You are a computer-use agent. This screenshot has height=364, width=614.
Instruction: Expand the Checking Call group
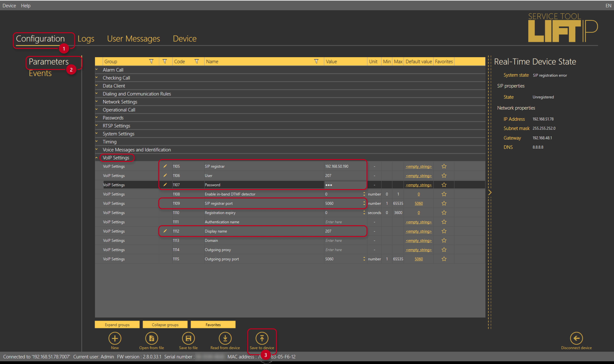tap(96, 77)
